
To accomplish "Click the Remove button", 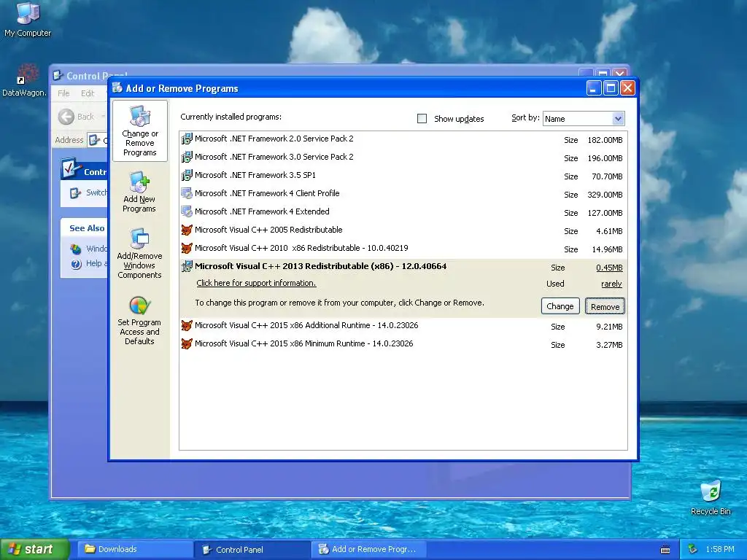I will coord(605,307).
